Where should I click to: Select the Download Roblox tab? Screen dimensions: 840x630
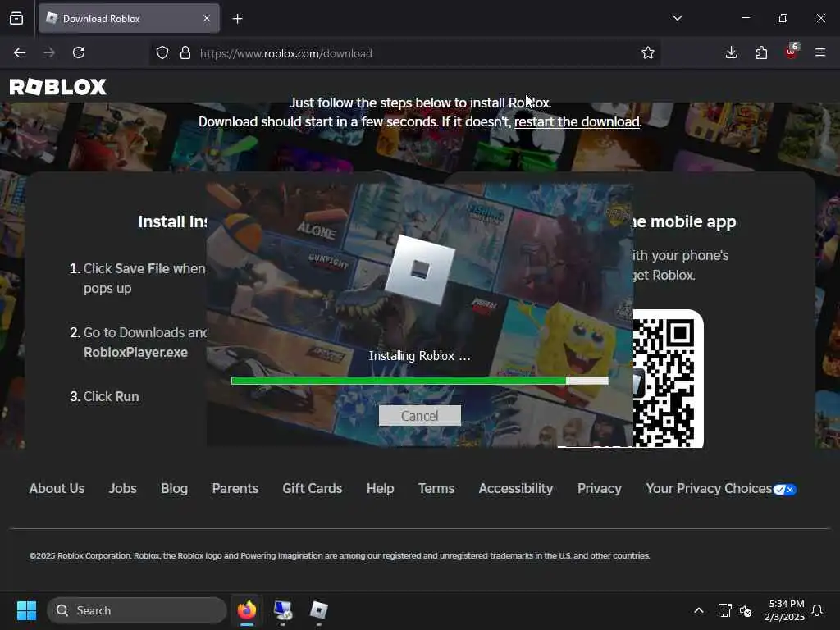click(129, 18)
